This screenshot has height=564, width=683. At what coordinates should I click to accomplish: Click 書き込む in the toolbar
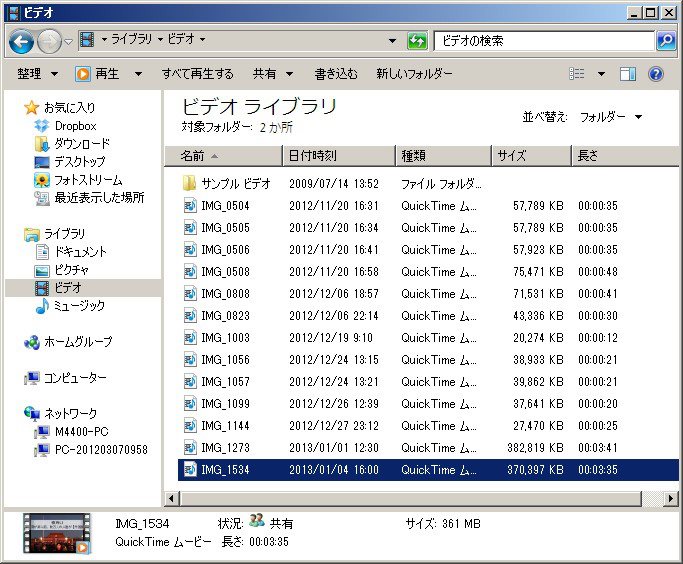click(335, 74)
